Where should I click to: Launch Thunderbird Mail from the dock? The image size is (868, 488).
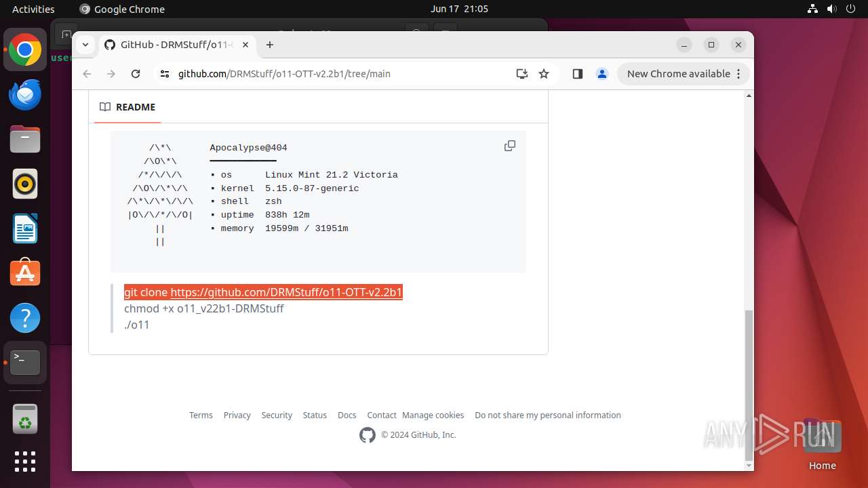coord(25,95)
